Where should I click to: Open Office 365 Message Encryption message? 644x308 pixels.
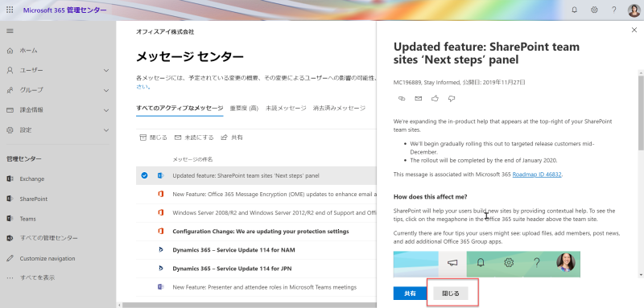point(275,194)
